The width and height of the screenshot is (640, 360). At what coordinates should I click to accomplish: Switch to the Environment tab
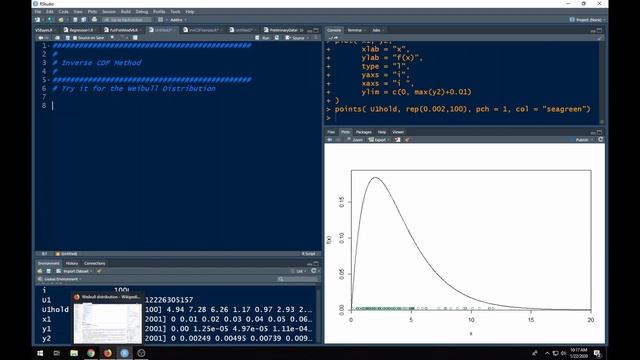tap(49, 263)
